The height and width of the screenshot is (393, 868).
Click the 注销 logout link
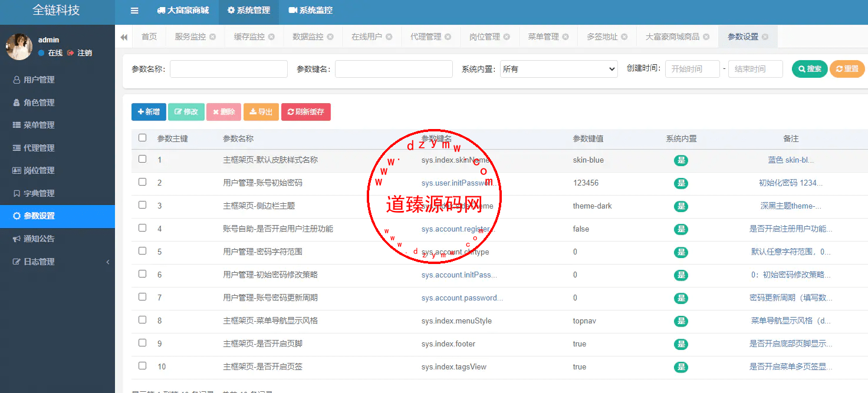tap(80, 53)
